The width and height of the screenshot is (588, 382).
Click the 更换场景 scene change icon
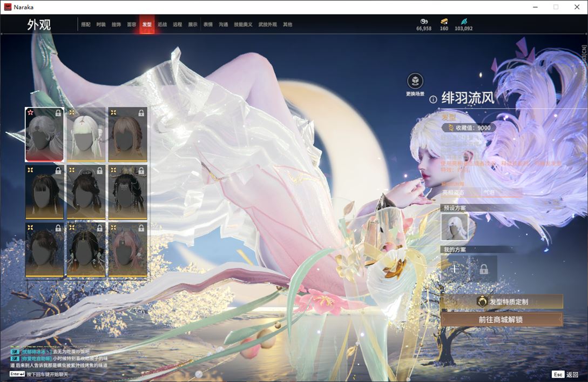tap(415, 81)
